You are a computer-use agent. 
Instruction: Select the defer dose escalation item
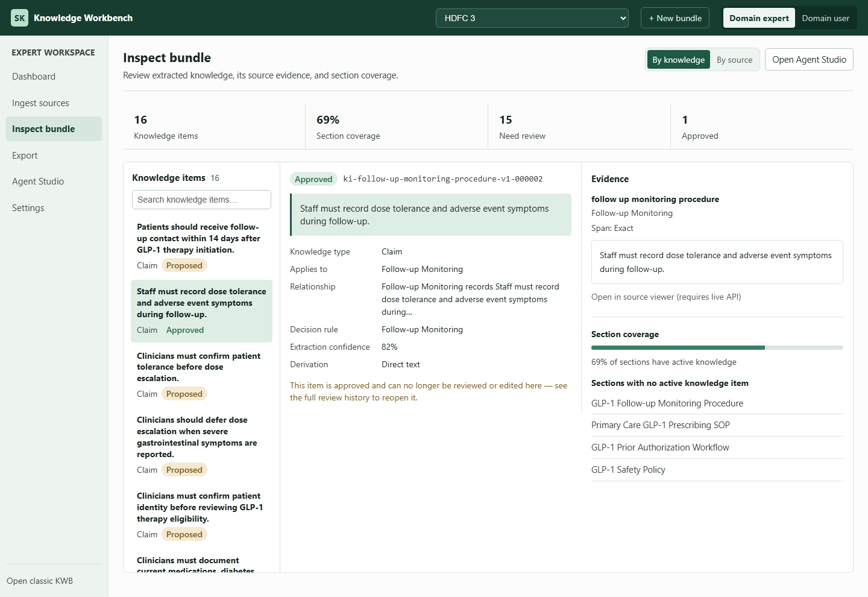point(201,445)
